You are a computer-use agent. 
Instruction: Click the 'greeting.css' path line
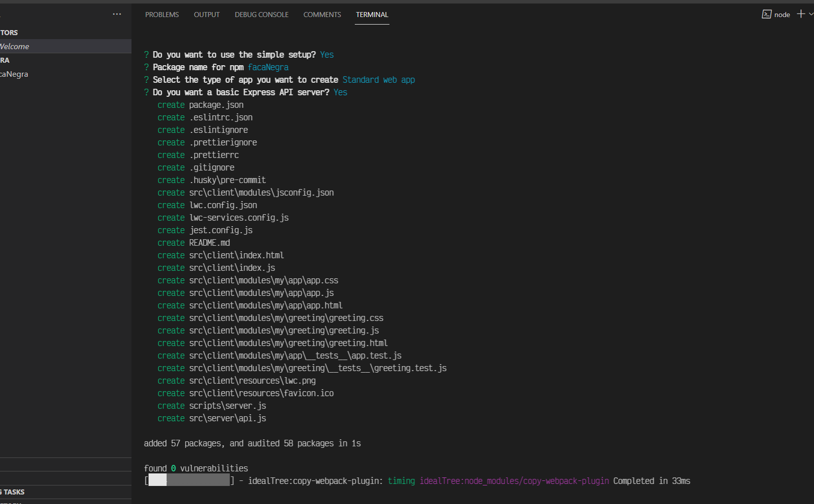(270, 318)
